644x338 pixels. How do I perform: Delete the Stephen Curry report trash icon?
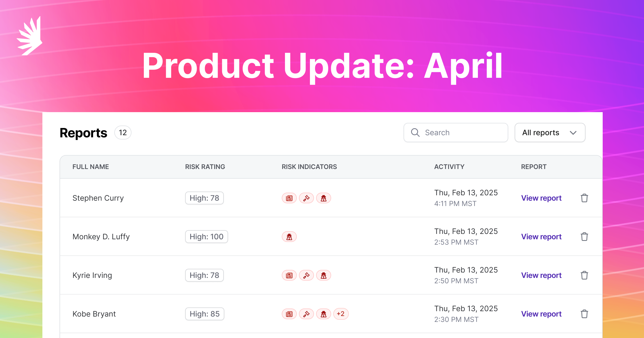pyautogui.click(x=584, y=198)
